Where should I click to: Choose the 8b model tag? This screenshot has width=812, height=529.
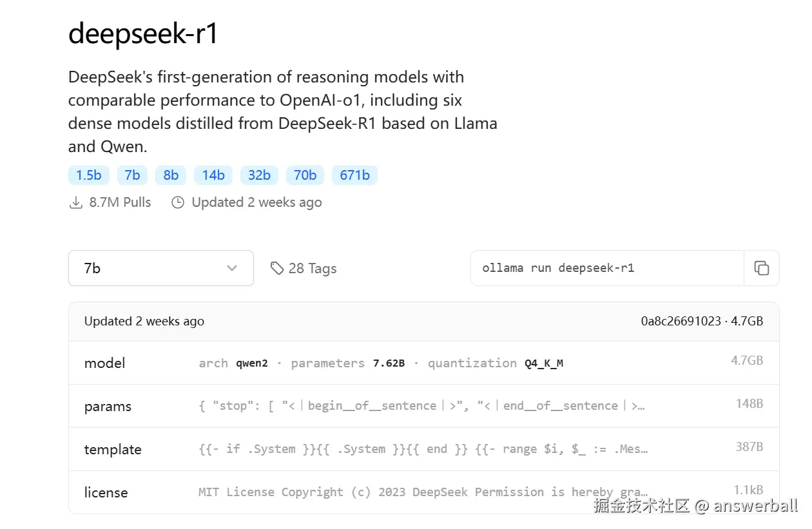coord(171,175)
